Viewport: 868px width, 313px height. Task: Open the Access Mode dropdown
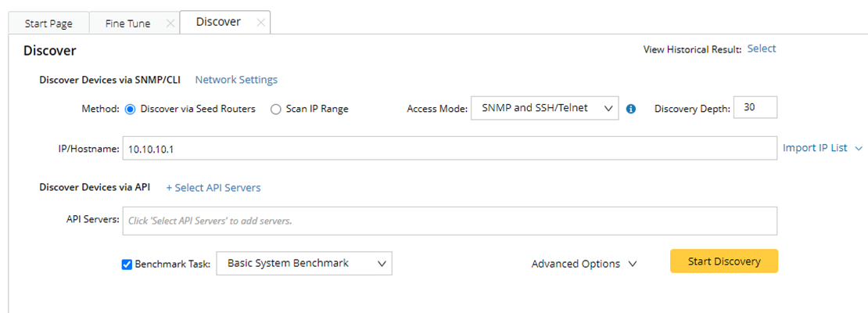(544, 108)
